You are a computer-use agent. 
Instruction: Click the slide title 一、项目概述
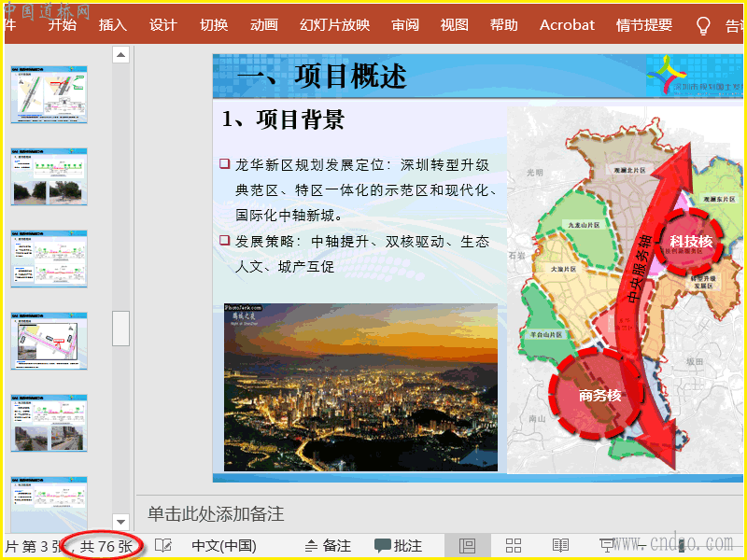(322, 77)
